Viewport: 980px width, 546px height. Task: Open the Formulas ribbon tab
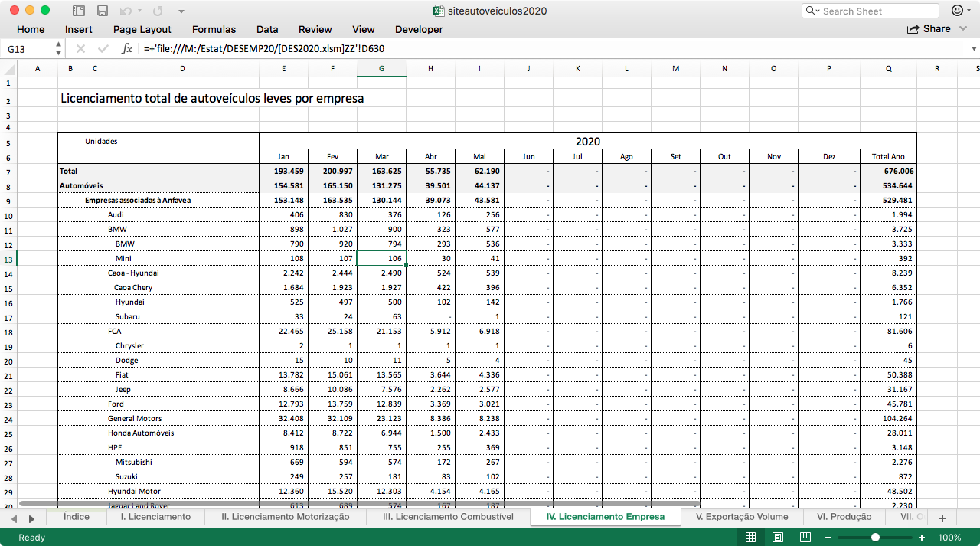[214, 29]
